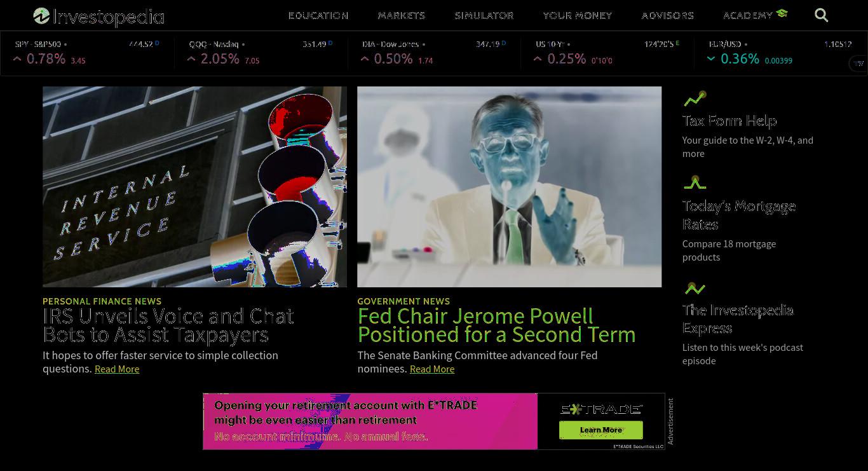
Task: Open the Jerome Powell article photo
Action: (x=510, y=187)
